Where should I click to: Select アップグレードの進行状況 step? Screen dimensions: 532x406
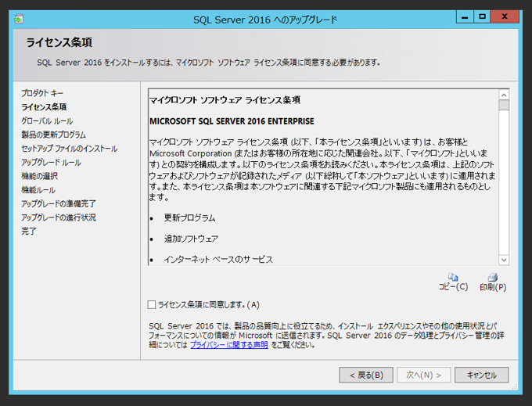(x=59, y=217)
